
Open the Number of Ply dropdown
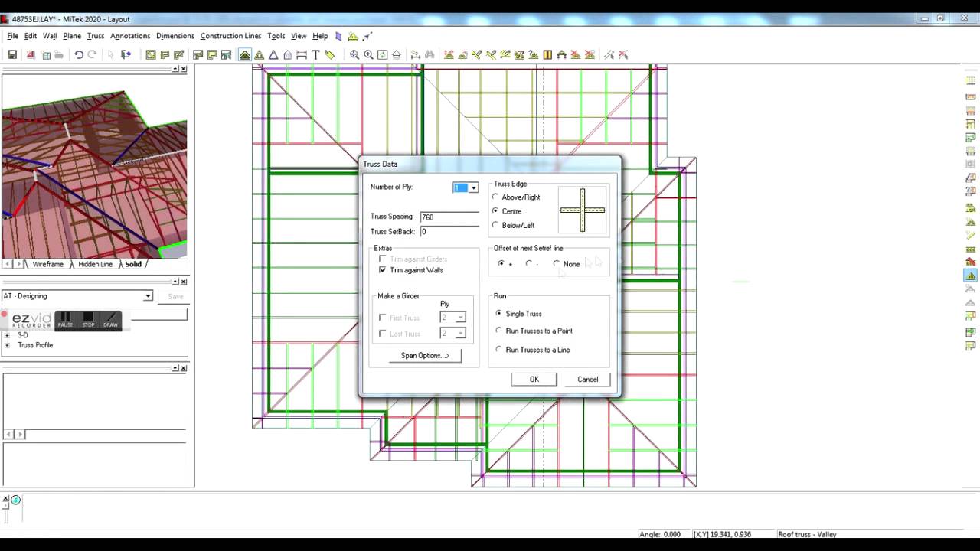point(473,188)
